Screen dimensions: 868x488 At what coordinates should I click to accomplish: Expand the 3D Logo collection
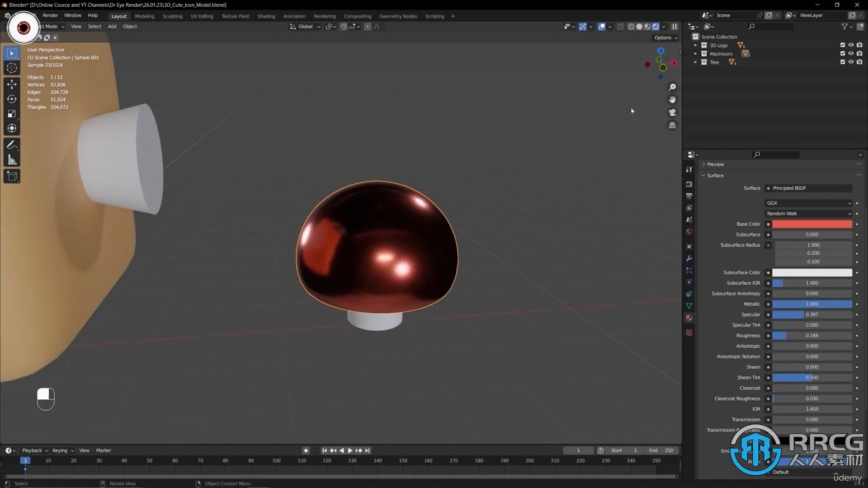[x=695, y=45]
